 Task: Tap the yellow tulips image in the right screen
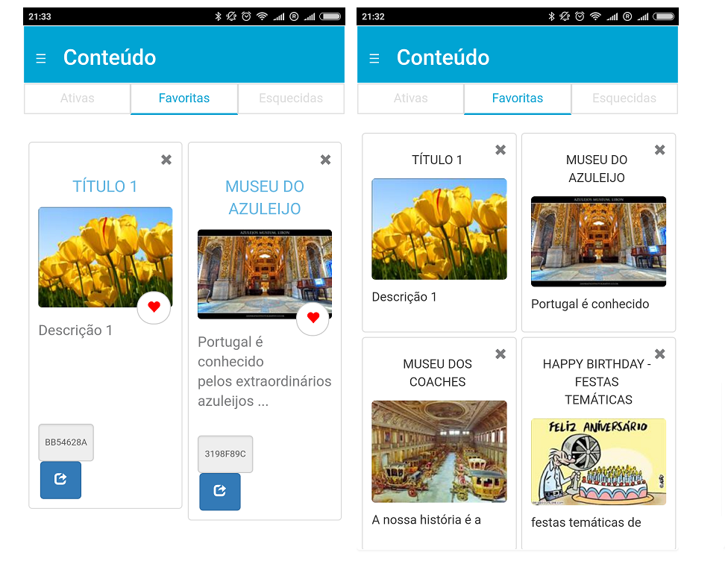point(439,229)
